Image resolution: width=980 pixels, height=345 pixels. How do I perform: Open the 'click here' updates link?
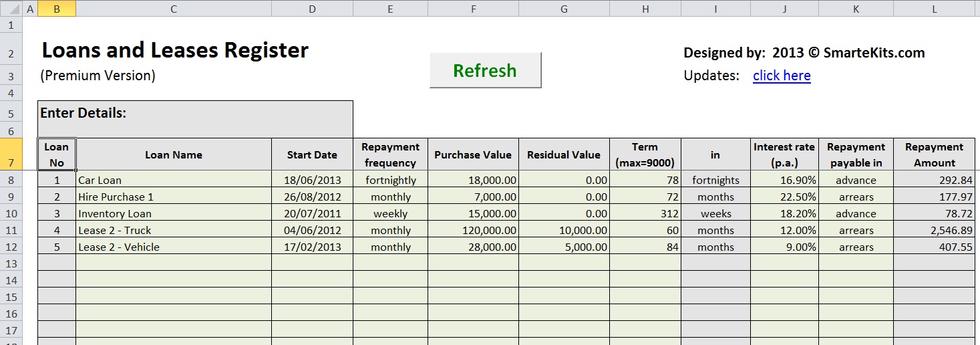(782, 76)
